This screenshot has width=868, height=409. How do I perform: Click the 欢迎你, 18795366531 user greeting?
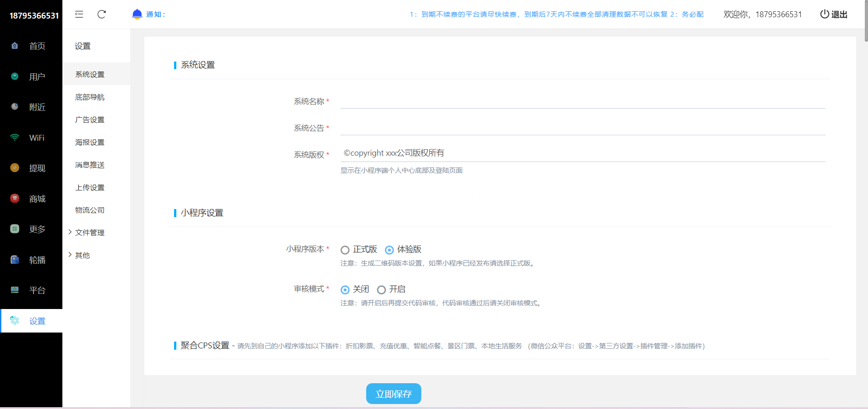tap(763, 14)
